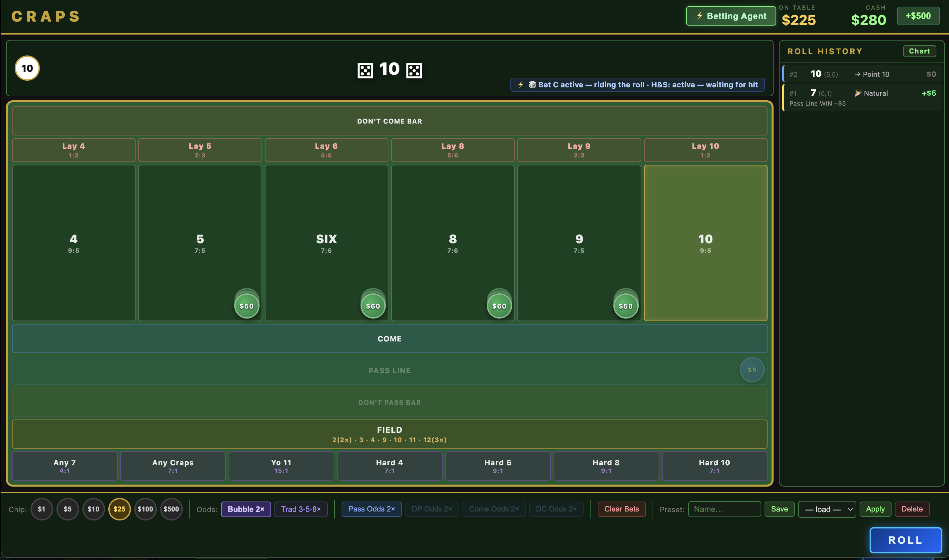
Task: Switch odds mode to Bubble 2×
Action: click(x=246, y=509)
